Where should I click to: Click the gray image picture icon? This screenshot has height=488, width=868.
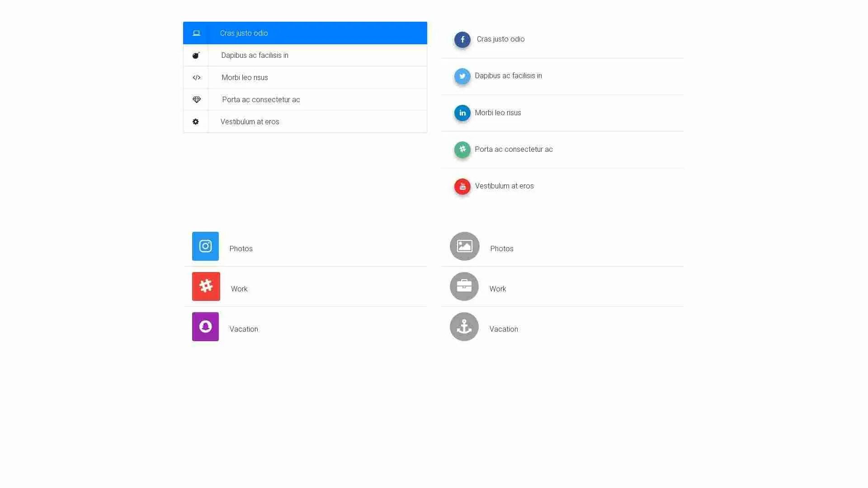click(x=464, y=246)
